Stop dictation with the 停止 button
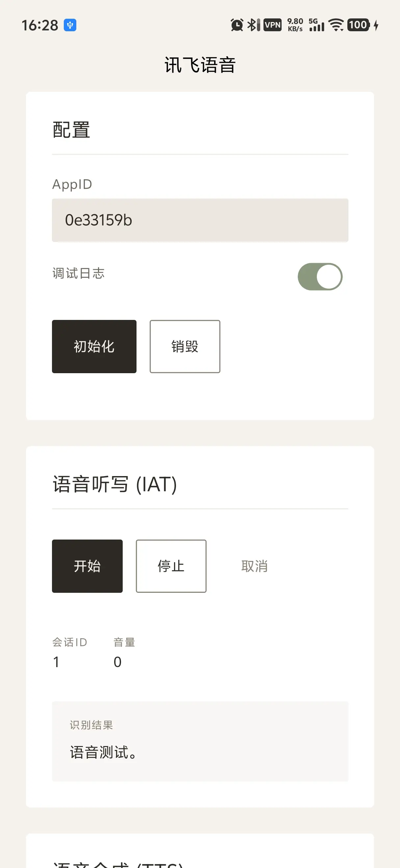 tap(171, 566)
